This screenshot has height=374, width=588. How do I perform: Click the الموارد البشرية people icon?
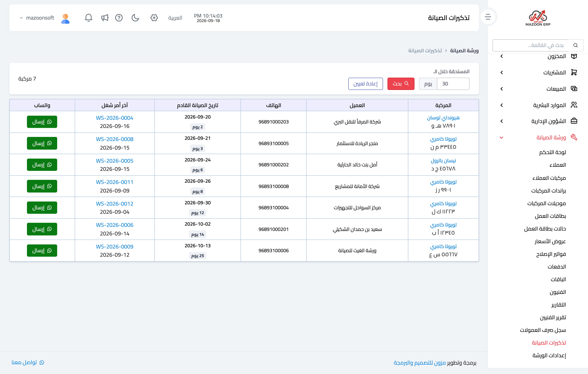click(574, 105)
